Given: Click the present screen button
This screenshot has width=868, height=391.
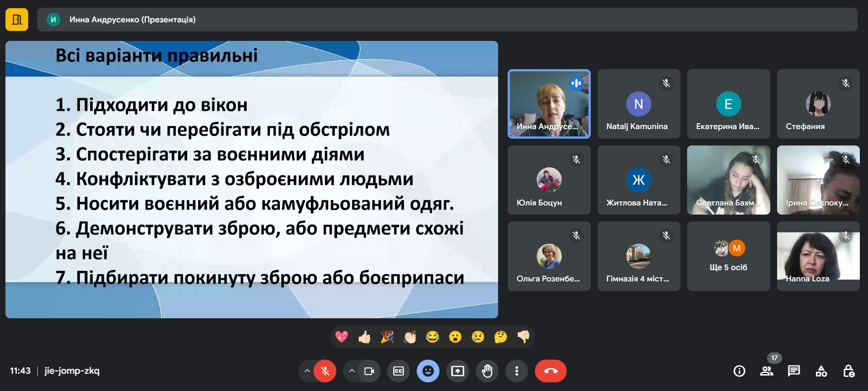Looking at the screenshot, I should click(458, 371).
